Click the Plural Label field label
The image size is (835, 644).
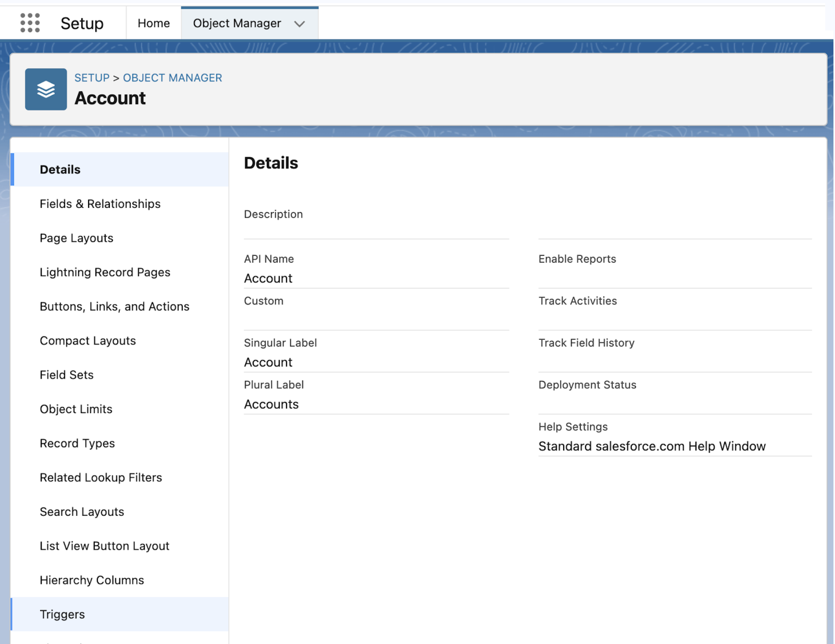tap(274, 385)
